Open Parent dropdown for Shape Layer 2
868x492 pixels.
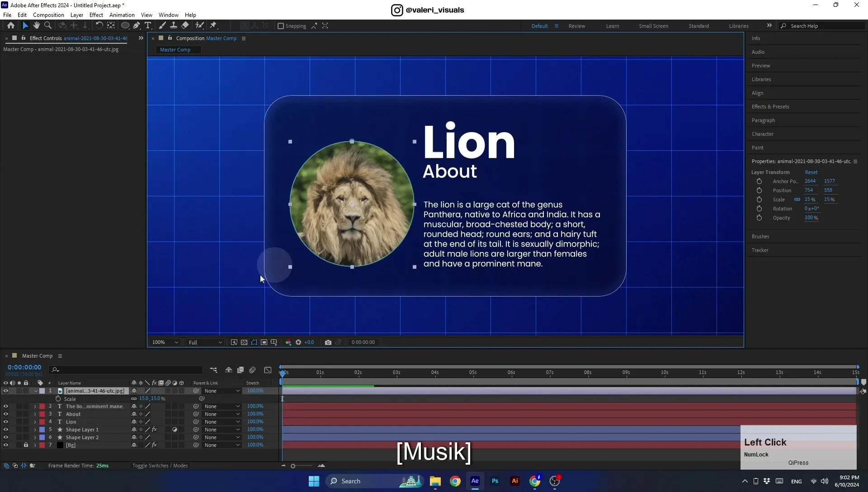(222, 437)
